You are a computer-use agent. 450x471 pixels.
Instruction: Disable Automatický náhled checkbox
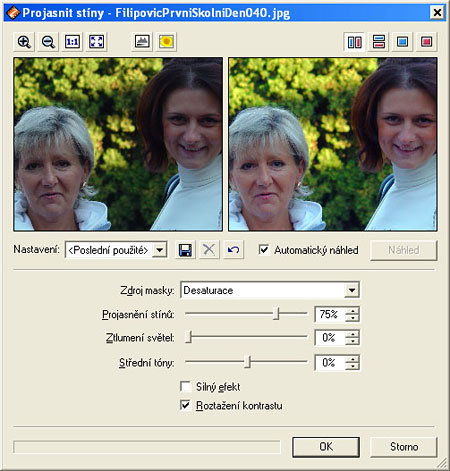tap(264, 250)
